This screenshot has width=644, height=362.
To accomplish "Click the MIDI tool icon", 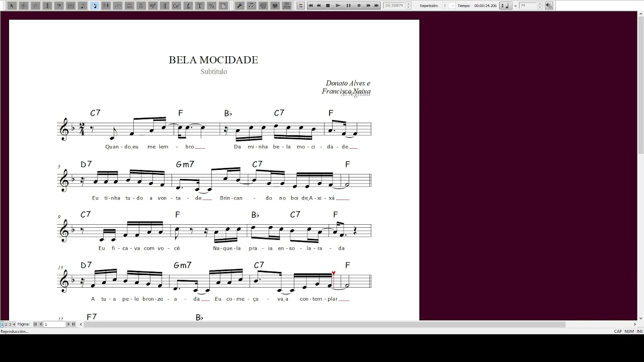I will click(275, 6).
